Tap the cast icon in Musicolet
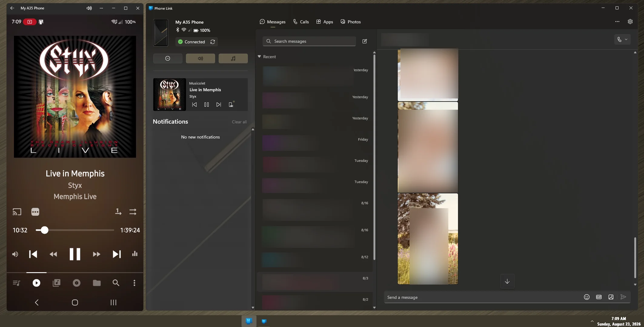Viewport: 644px width, 327px height. 17,212
